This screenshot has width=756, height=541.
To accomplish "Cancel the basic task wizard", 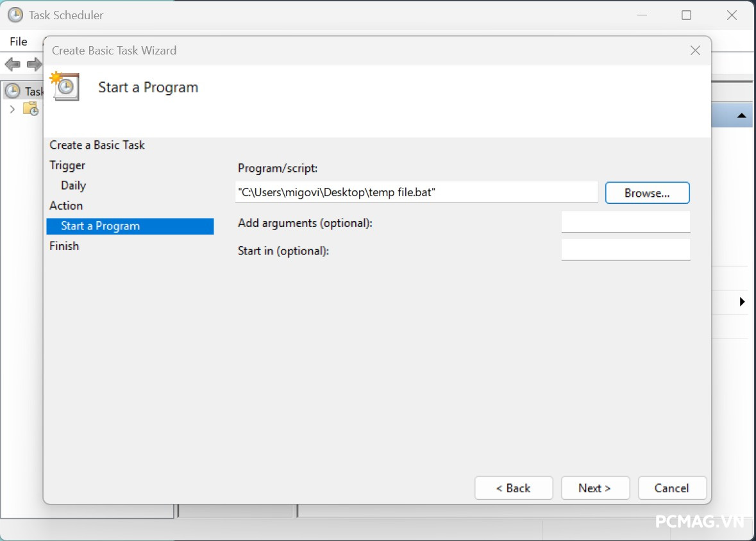I will click(x=671, y=488).
